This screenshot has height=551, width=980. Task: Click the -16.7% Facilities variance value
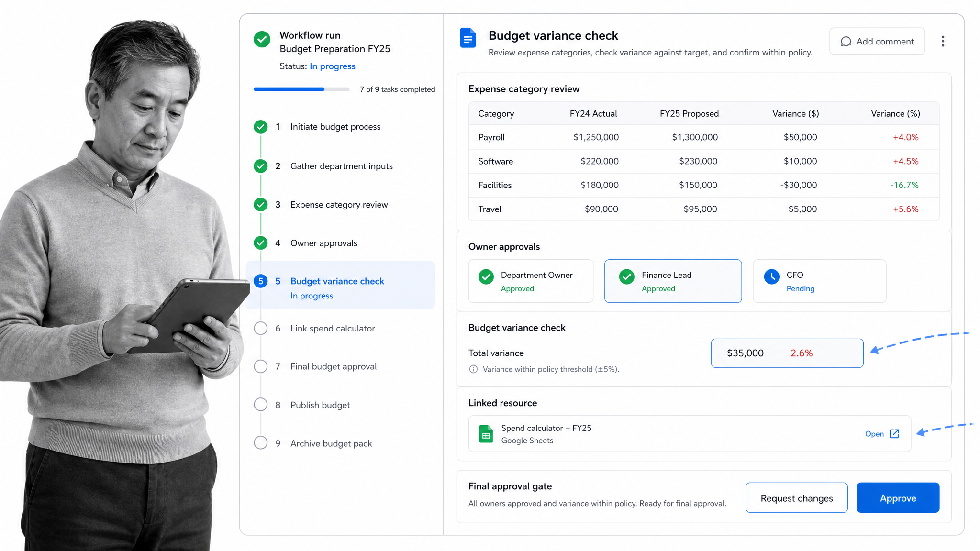904,185
